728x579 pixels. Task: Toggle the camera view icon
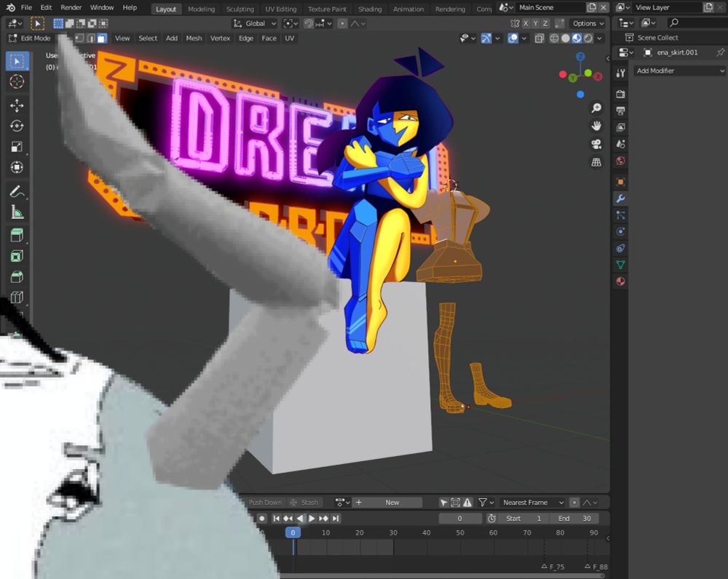click(596, 144)
